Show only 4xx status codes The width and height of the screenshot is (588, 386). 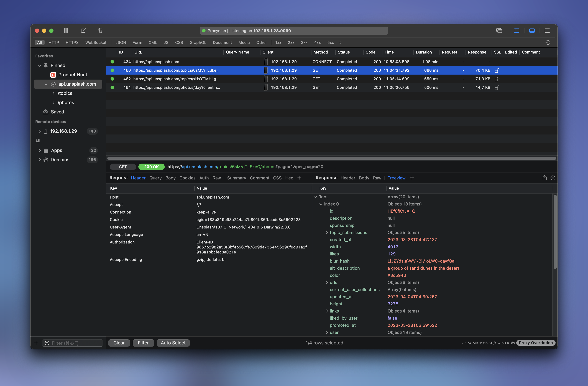click(317, 42)
